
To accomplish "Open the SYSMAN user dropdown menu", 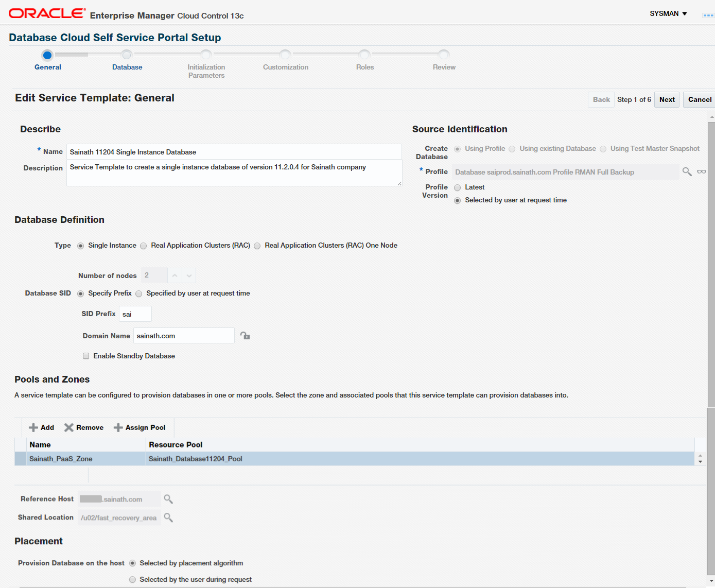I will click(x=668, y=13).
